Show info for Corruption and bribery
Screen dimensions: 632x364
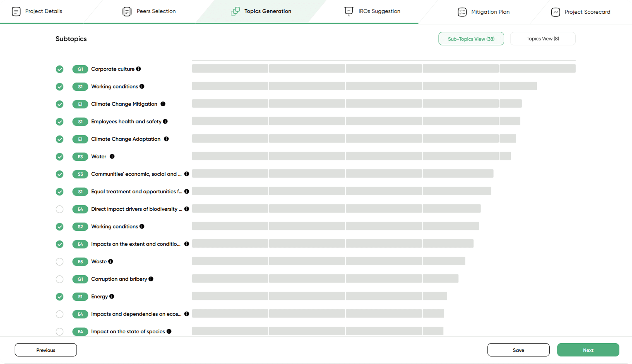click(151, 279)
